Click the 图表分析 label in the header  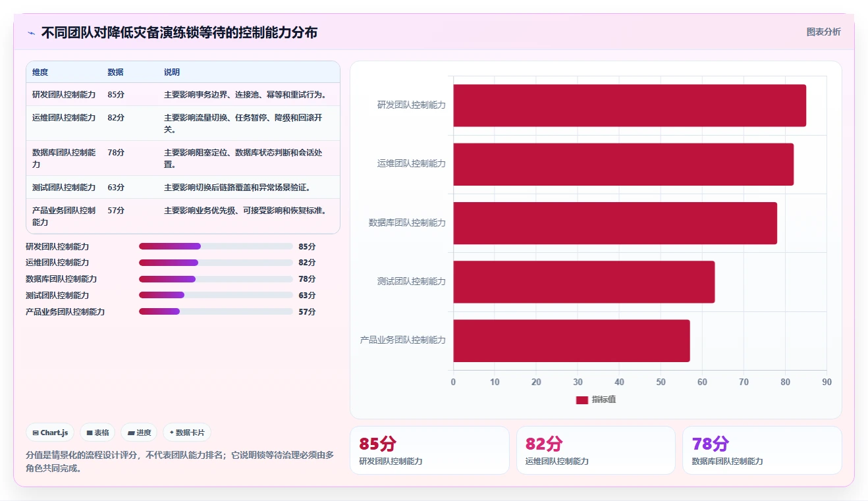click(823, 32)
